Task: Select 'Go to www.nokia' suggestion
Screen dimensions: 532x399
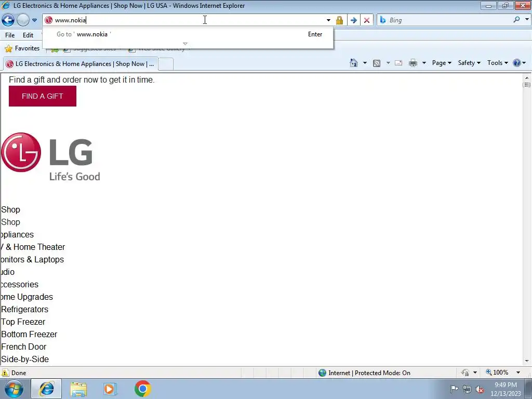Action: point(188,34)
